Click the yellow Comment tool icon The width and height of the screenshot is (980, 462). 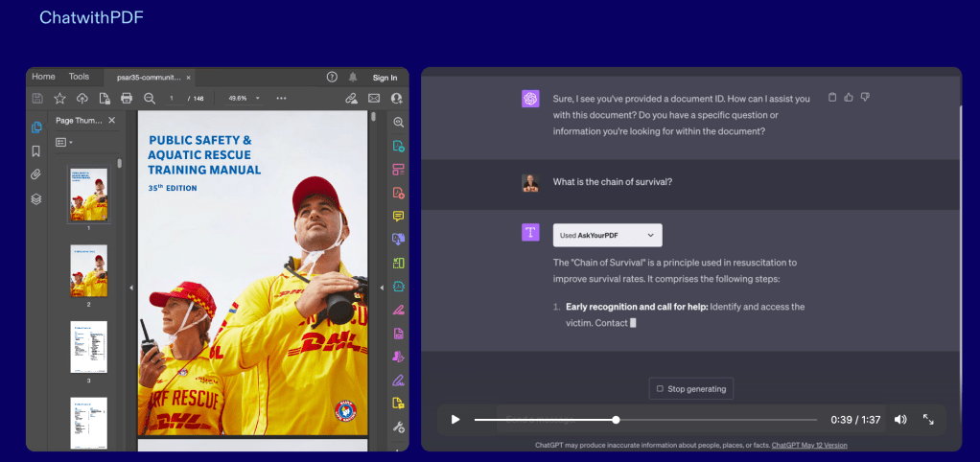point(398,216)
